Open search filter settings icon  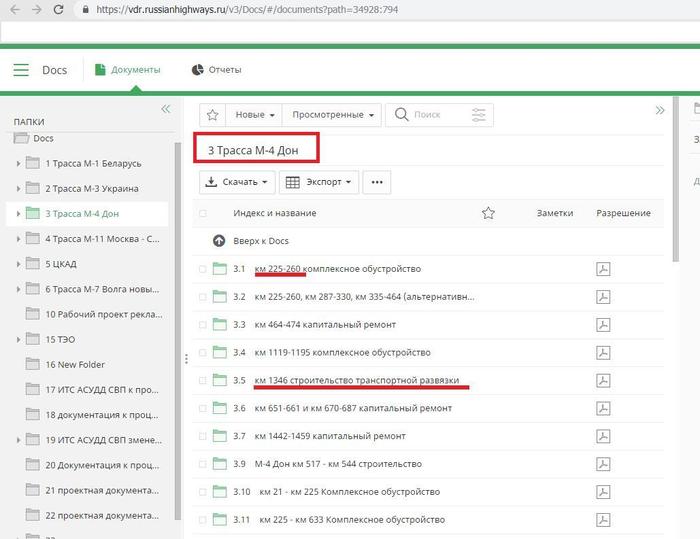[478, 114]
